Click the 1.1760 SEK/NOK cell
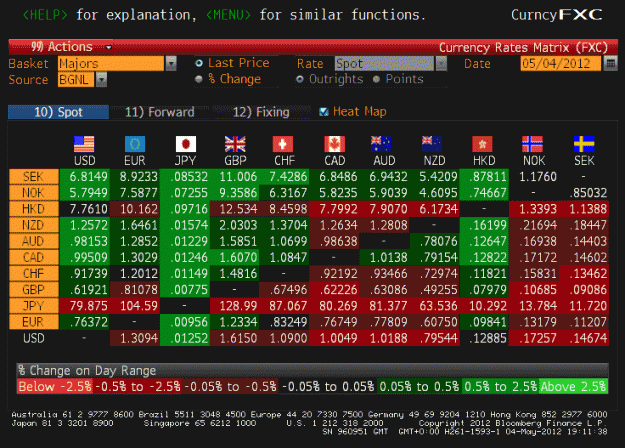 tap(534, 177)
